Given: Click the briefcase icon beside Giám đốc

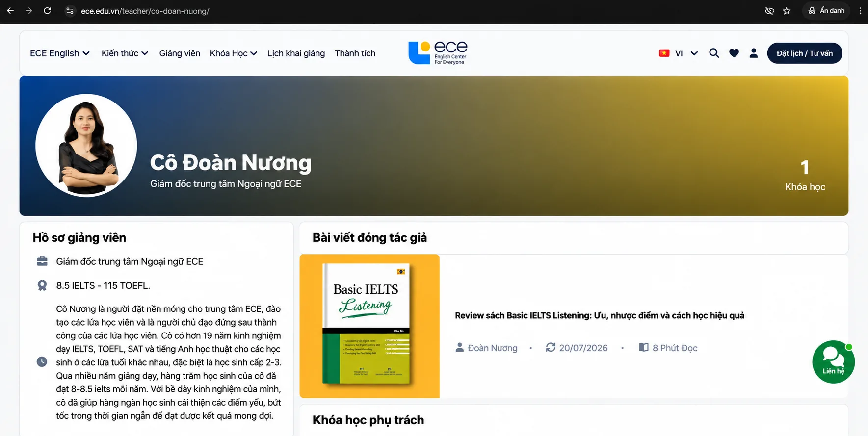Looking at the screenshot, I should point(42,261).
